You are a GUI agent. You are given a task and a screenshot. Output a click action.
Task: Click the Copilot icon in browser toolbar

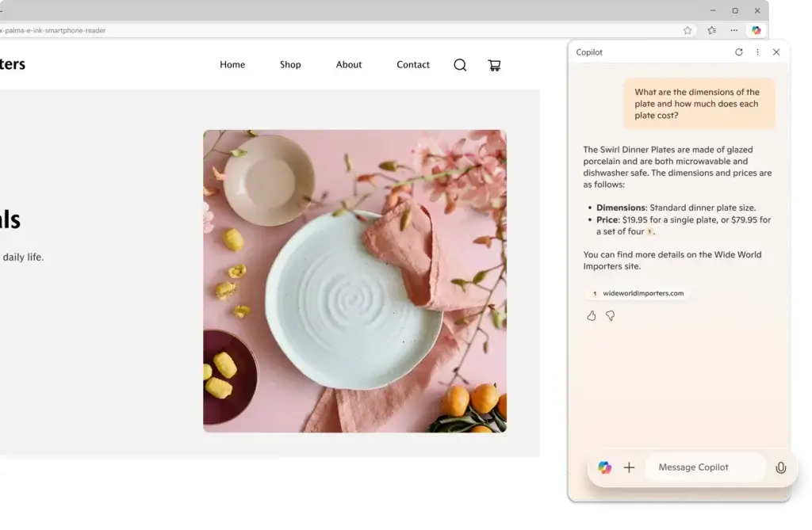click(756, 31)
